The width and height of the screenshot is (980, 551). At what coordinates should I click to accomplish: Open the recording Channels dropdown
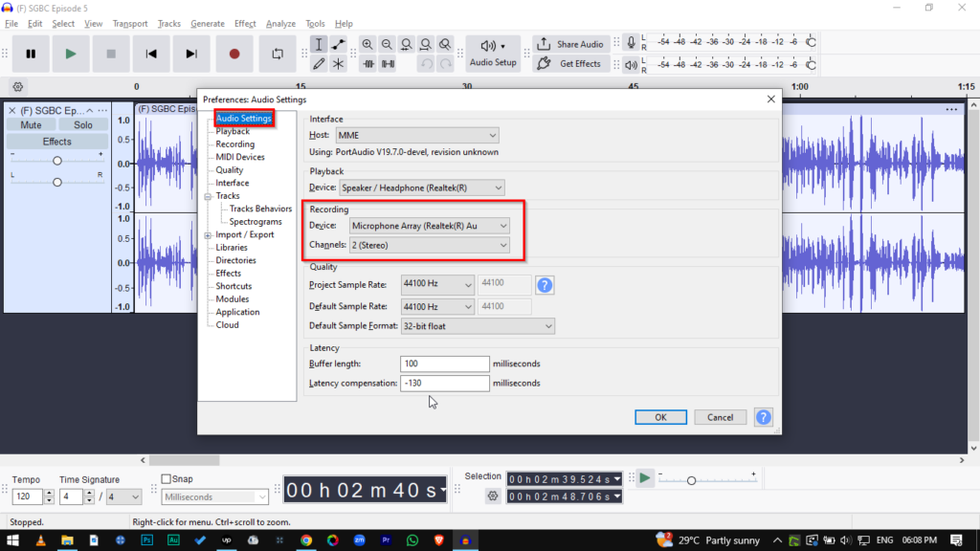[428, 246]
